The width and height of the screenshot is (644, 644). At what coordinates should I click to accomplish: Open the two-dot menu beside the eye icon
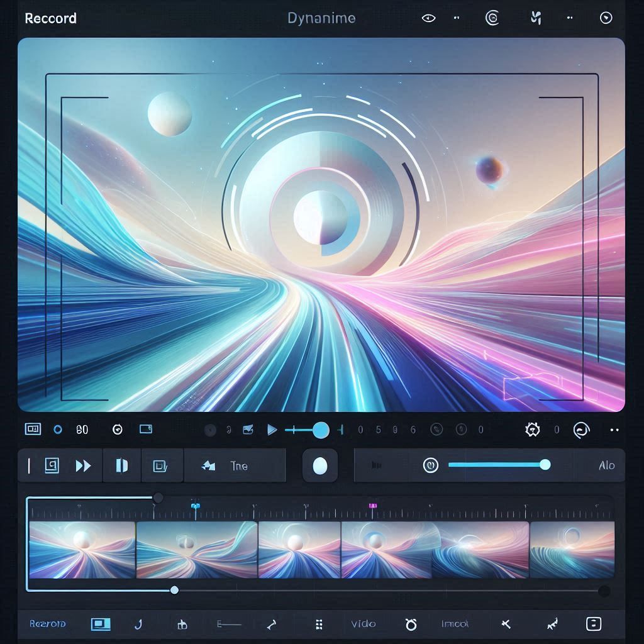[457, 18]
